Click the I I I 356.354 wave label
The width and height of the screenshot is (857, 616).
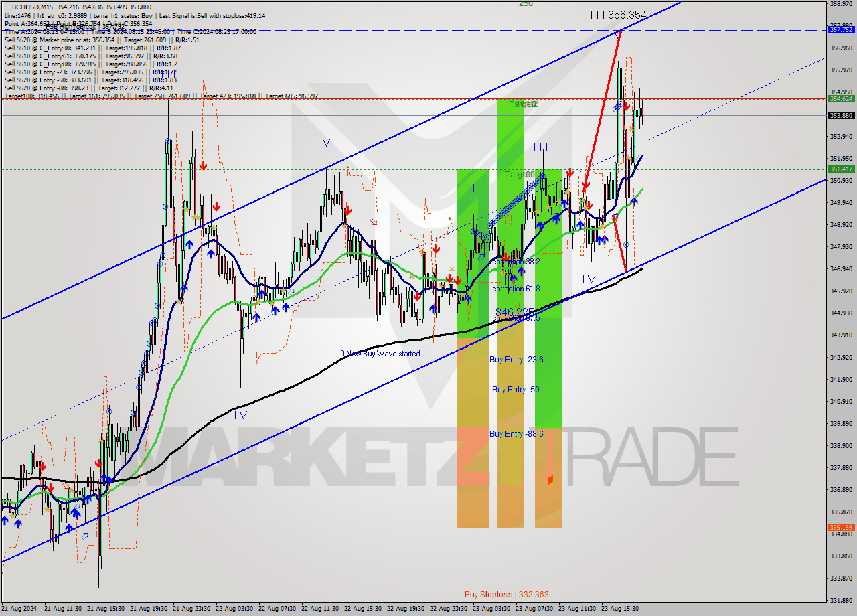(619, 15)
